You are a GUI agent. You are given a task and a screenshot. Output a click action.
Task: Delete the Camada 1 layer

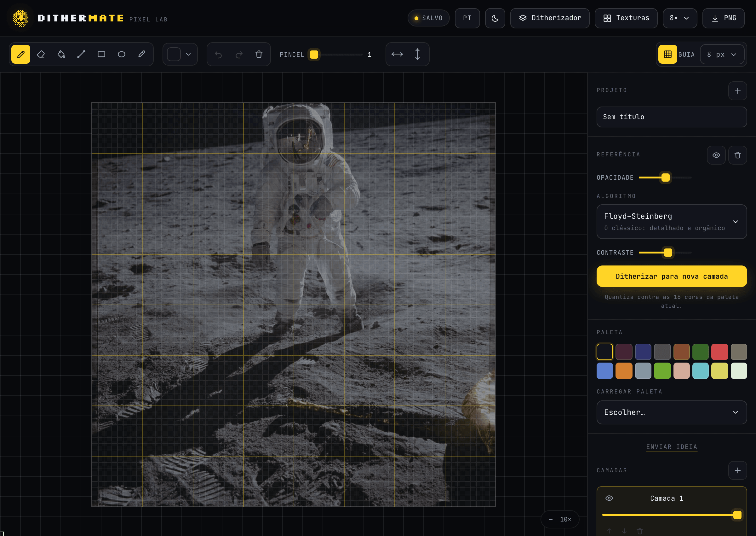point(640,531)
